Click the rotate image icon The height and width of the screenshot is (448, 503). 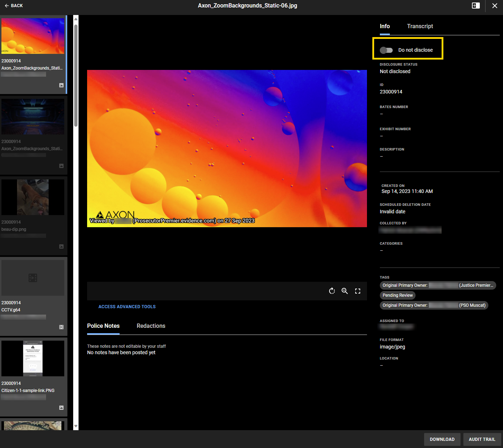tap(332, 291)
